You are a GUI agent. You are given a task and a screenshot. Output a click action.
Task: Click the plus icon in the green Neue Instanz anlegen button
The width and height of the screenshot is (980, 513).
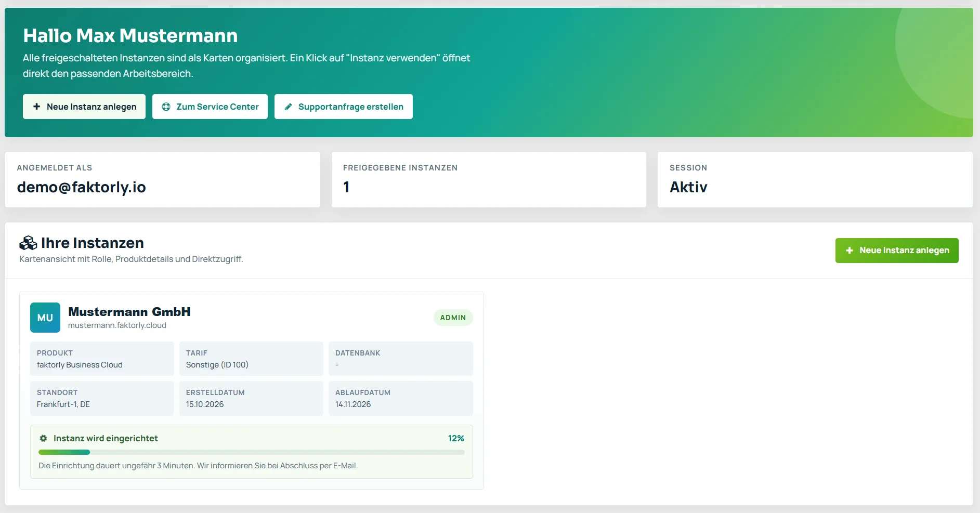[850, 251]
